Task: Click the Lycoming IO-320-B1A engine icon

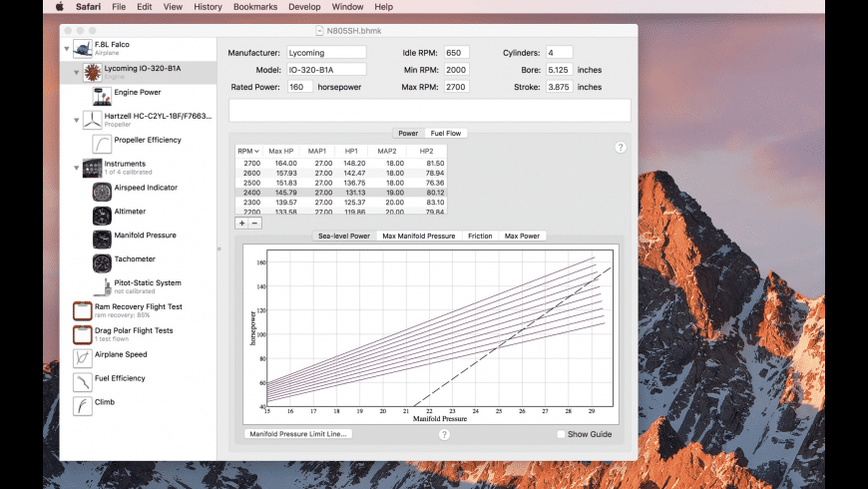Action: click(x=92, y=72)
